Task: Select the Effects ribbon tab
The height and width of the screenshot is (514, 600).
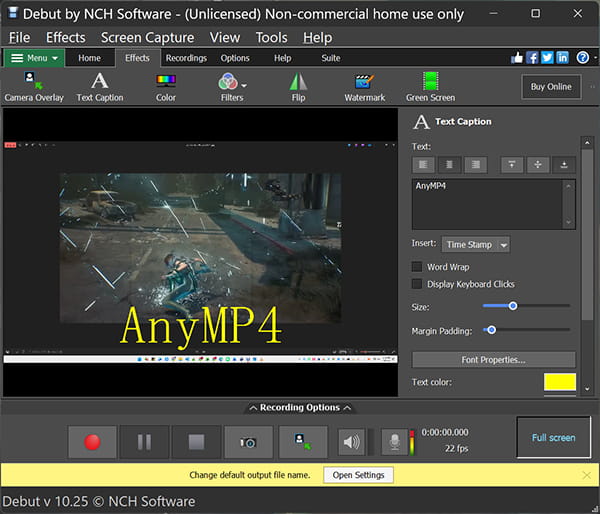Action: 137,58
